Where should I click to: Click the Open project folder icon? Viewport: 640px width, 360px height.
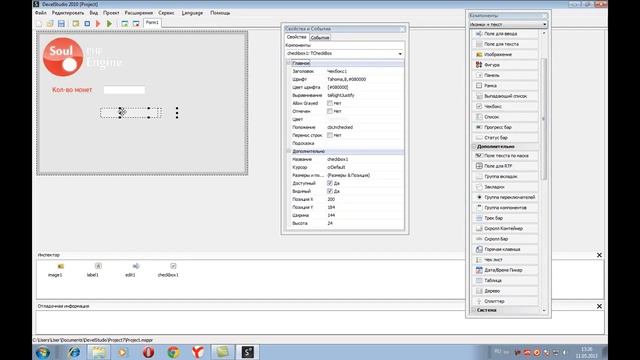pyautogui.click(x=50, y=24)
